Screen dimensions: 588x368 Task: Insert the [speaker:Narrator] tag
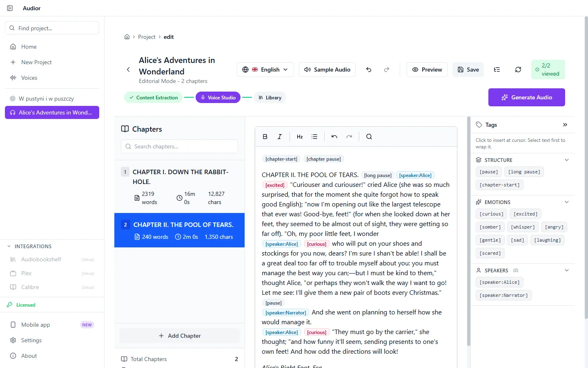(503, 295)
